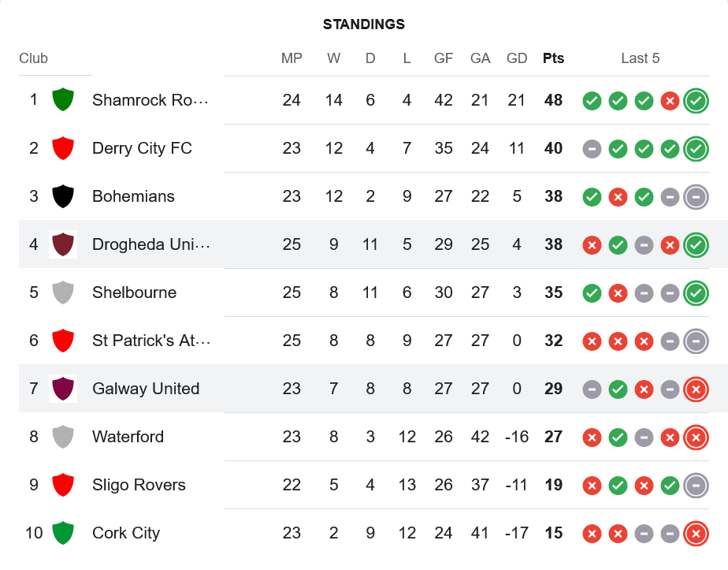This screenshot has height=570, width=728.
Task: Click the MP column header
Action: coord(292,58)
